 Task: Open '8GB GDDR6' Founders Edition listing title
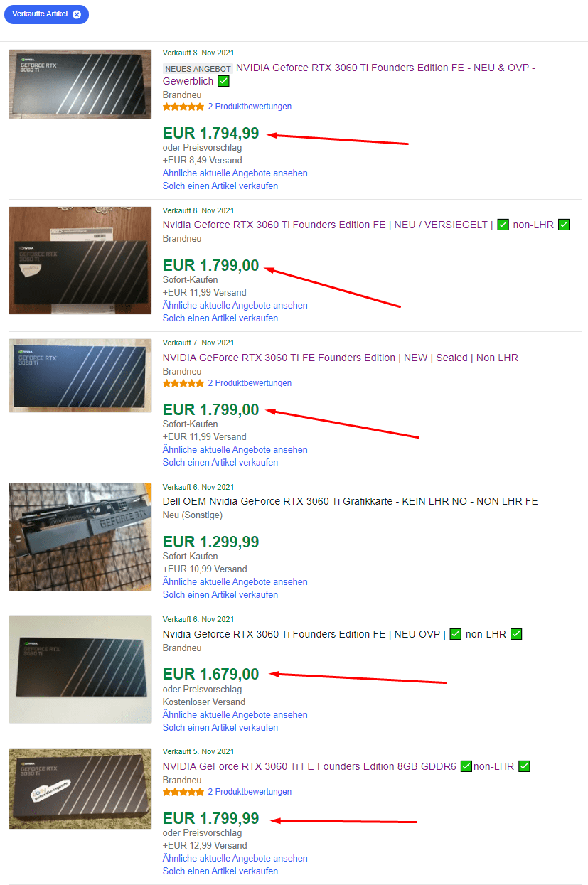coord(346,766)
